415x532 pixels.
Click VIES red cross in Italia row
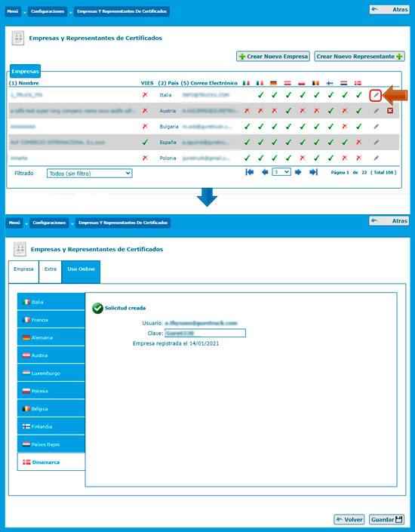tap(145, 95)
